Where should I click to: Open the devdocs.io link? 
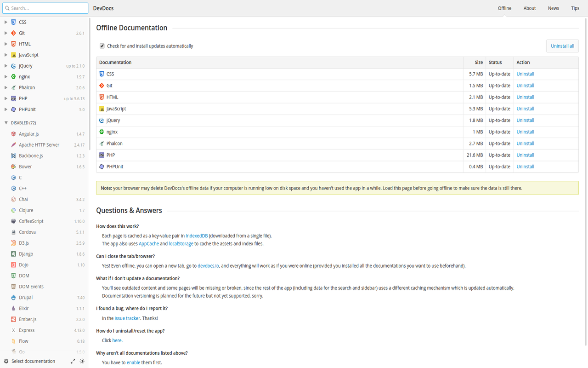click(209, 266)
